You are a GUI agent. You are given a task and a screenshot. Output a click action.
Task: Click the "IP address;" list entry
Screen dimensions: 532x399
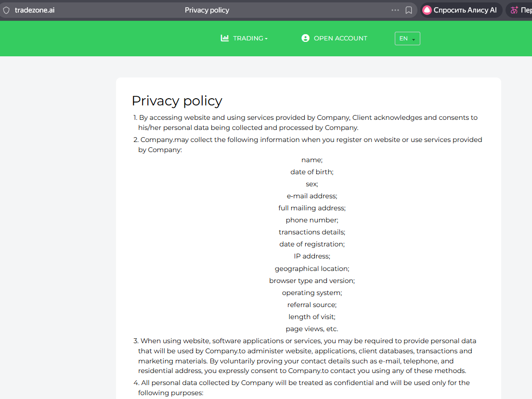(312, 256)
